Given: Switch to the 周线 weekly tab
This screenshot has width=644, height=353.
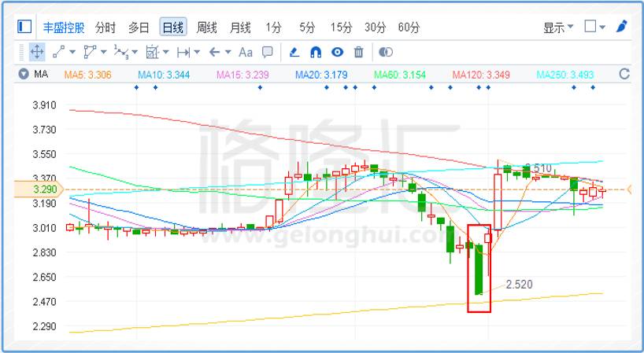Looking at the screenshot, I should coord(206,28).
